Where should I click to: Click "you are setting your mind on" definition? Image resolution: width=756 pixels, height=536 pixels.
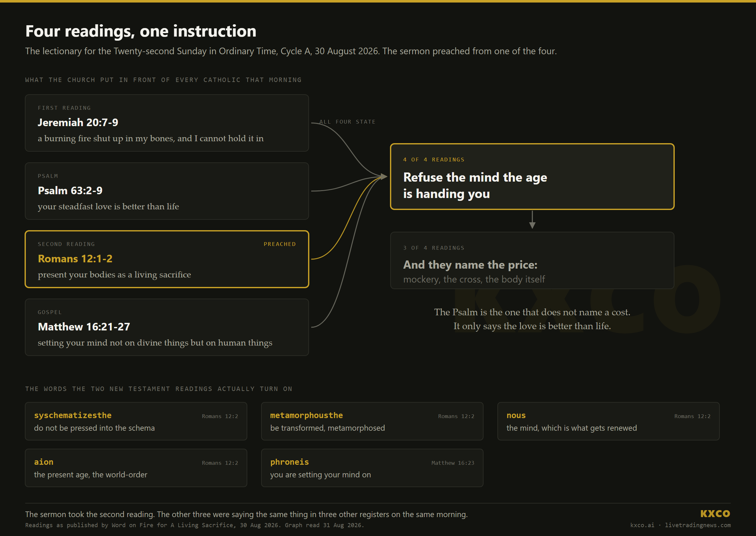(320, 475)
